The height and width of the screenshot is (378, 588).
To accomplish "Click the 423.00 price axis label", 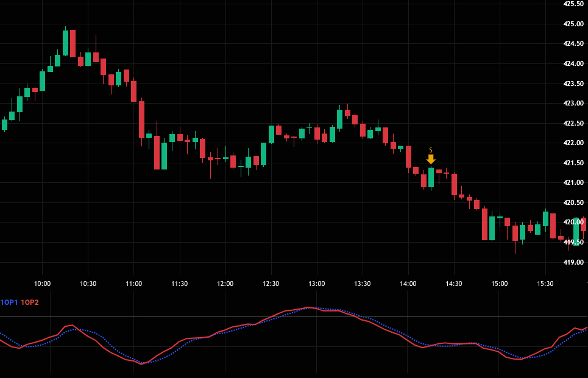I will click(573, 103).
